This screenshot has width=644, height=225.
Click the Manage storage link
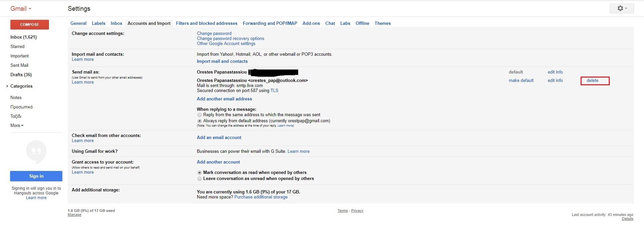(x=74, y=215)
